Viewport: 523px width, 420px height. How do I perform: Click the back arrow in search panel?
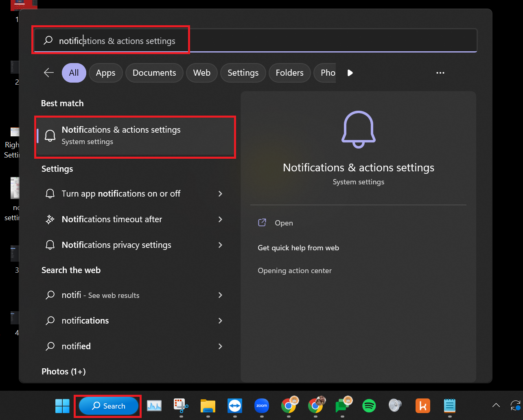point(49,73)
